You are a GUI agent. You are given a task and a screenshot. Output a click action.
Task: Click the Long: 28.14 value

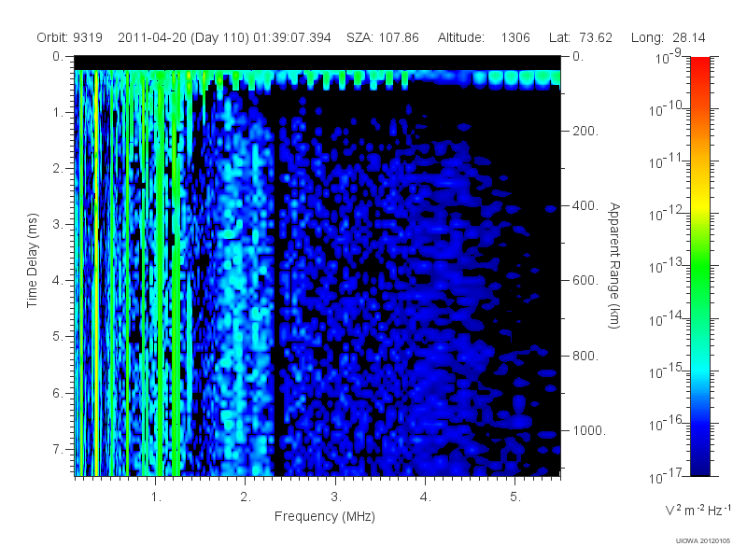click(668, 37)
